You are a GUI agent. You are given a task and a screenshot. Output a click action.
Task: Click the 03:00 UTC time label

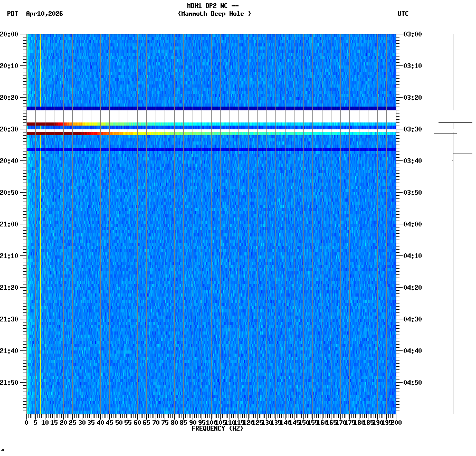point(411,33)
